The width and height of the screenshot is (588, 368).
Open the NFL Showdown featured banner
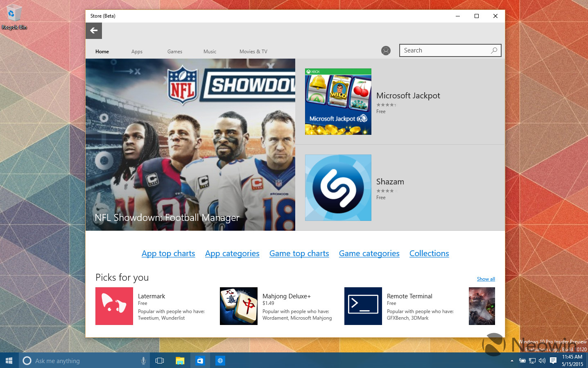coord(190,145)
